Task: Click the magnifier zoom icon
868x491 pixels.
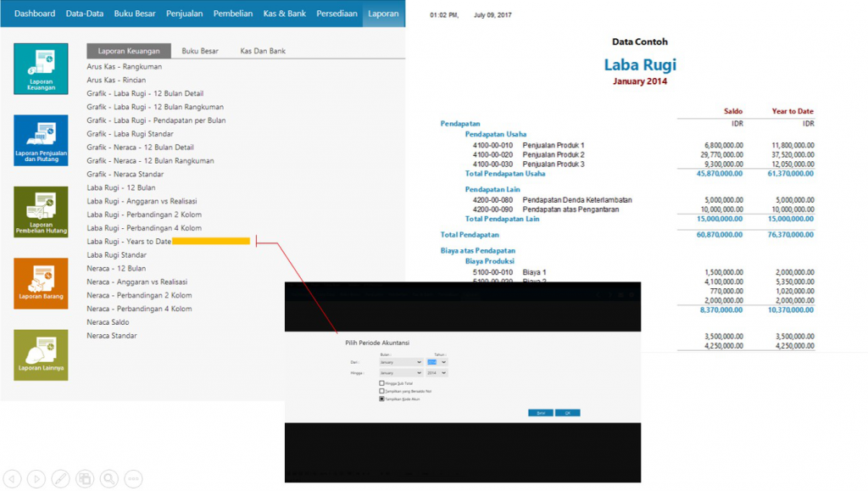Action: coord(108,478)
